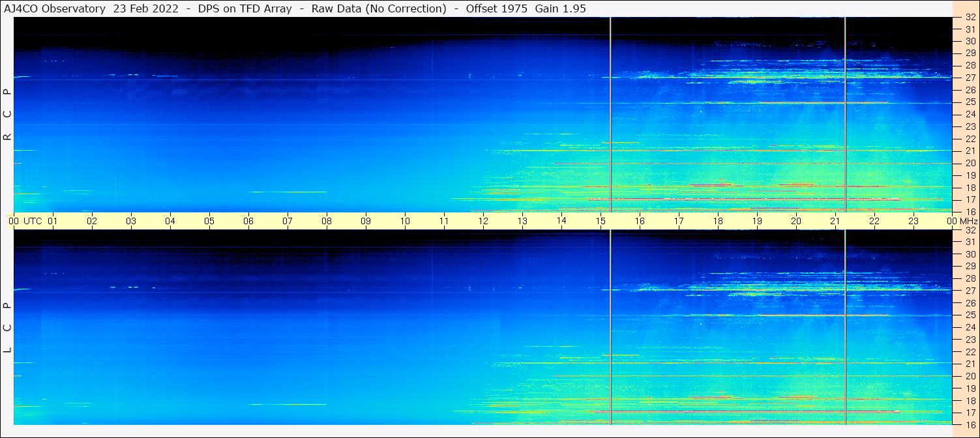Select the 08 hour tick on time axis
Viewport: 980px width, 438px height.
327,221
